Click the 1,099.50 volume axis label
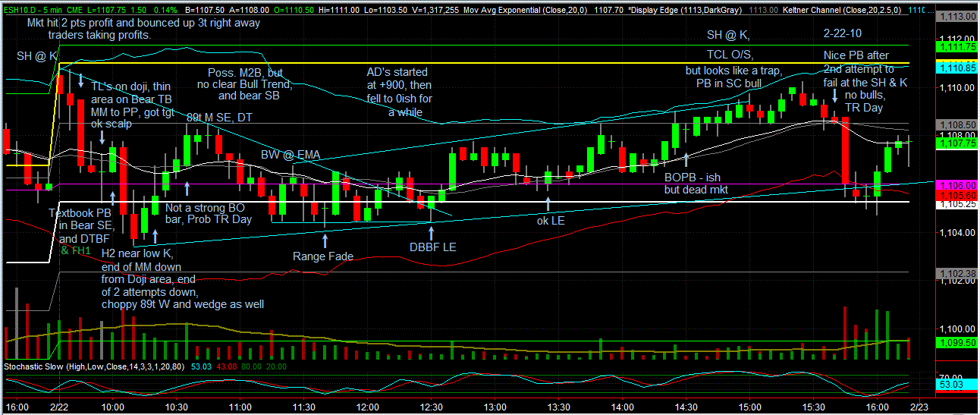Viewport: 980px width, 415px height. pos(955,343)
